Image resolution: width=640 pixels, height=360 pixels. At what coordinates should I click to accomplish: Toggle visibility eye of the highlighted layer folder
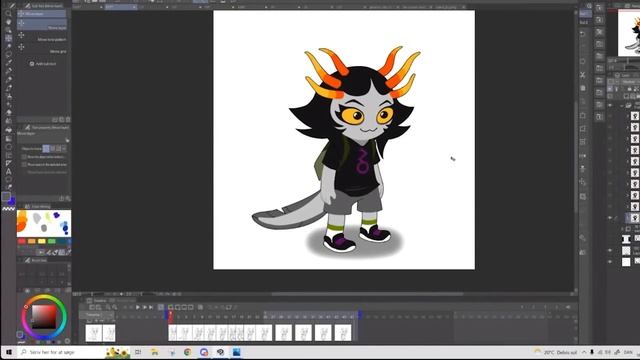[x=611, y=218]
